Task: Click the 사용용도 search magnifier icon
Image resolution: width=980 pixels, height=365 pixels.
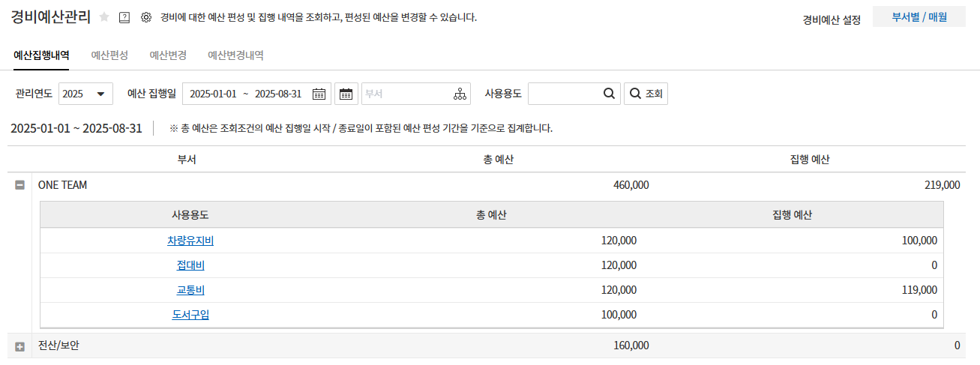Action: pos(609,94)
